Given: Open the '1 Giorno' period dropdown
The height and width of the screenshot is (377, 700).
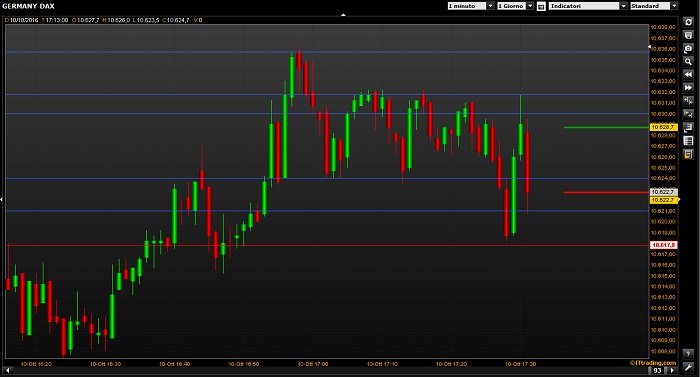Looking at the screenshot, I should 515,6.
